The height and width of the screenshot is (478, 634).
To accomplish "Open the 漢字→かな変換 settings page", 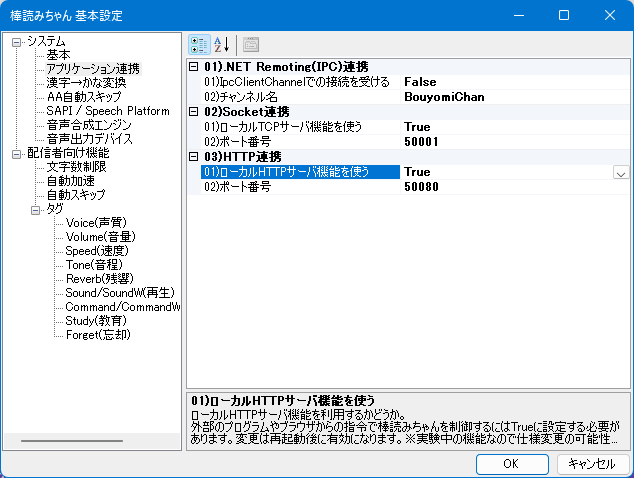I will [86, 83].
